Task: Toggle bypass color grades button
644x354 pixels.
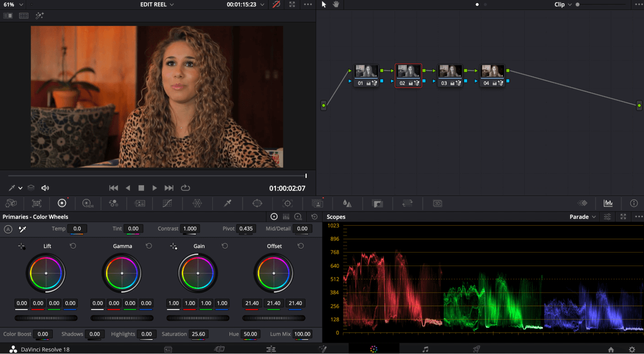Action: pyautogui.click(x=276, y=4)
